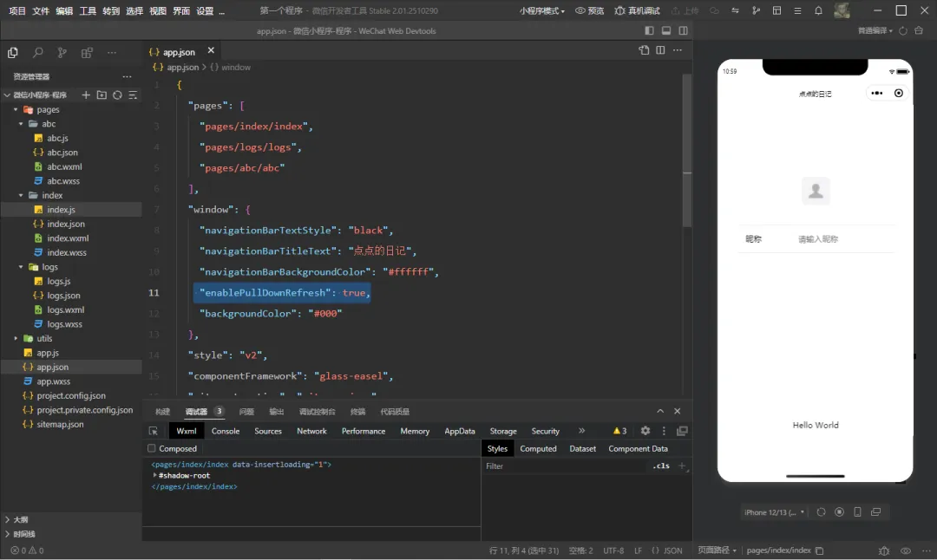Copy the page path icon in status bar
The image size is (937, 560).
[x=819, y=550]
